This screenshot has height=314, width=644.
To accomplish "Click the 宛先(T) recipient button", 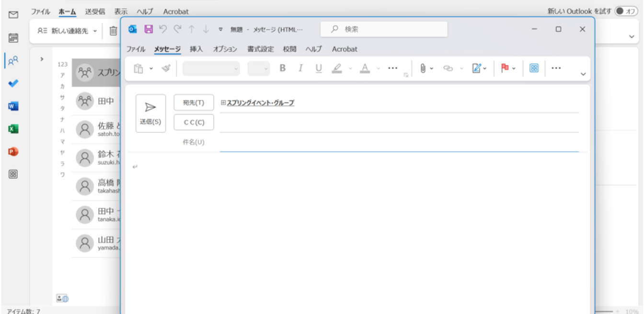I will (x=194, y=103).
